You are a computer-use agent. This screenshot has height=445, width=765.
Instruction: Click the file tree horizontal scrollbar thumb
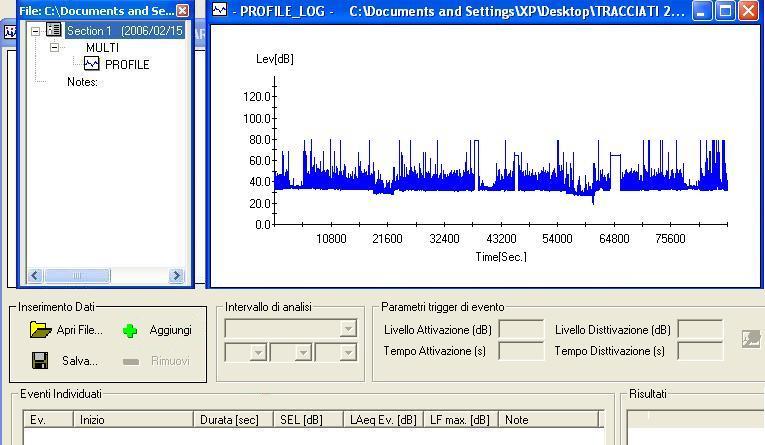pyautogui.click(x=77, y=276)
